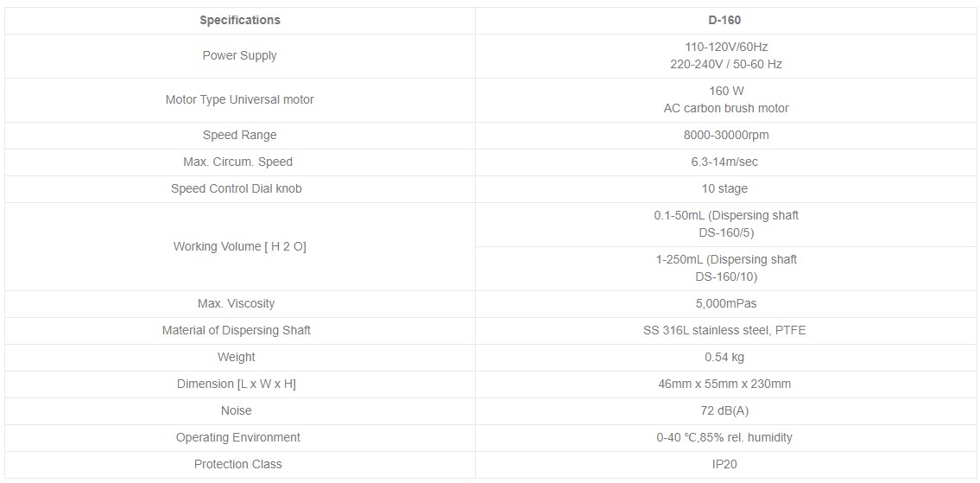980x483 pixels.
Task: Click the 1-250mL DS-160/10 shaft cell
Action: coord(726,268)
